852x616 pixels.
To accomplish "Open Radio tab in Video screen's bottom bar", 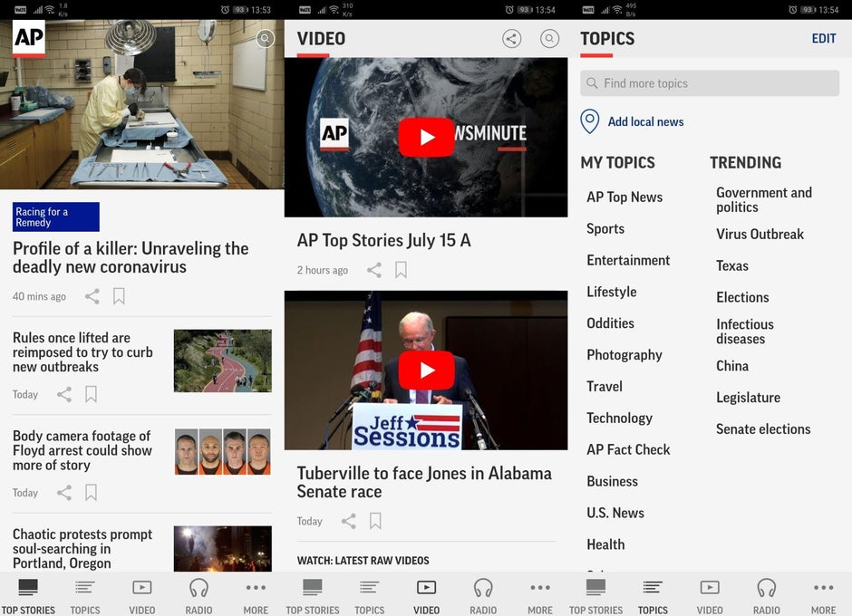I will pos(483,596).
